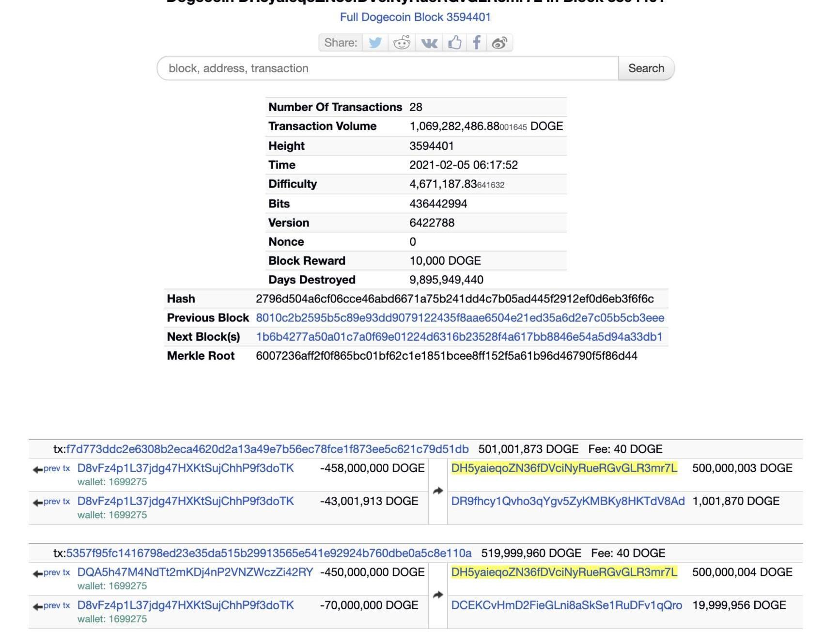Go to the Previous Block hash link

460,318
